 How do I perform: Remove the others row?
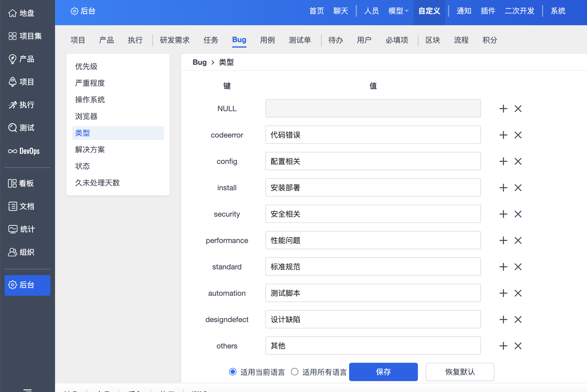pos(518,346)
